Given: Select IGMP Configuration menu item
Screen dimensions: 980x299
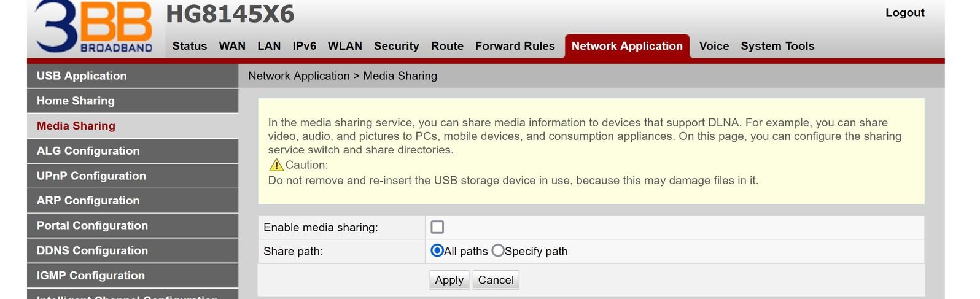Looking at the screenshot, I should (133, 276).
